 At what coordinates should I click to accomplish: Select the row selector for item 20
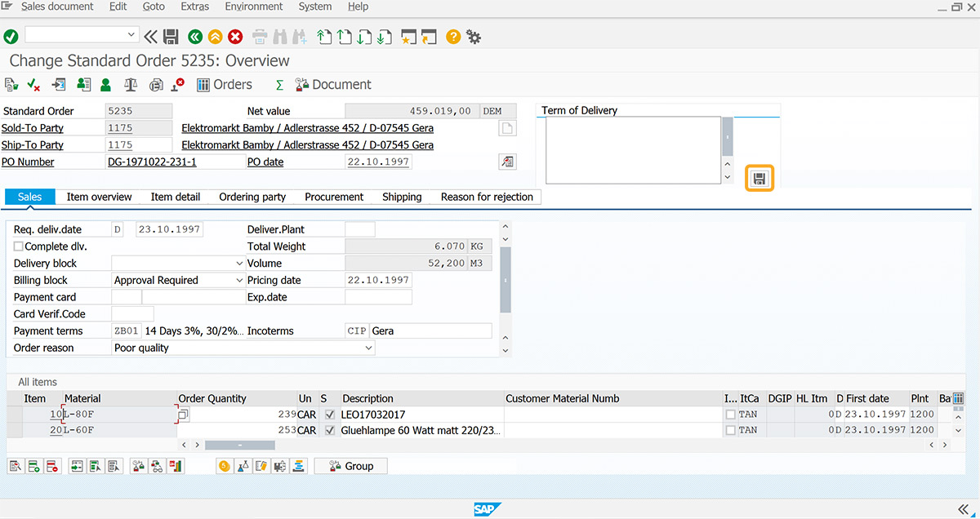point(14,430)
